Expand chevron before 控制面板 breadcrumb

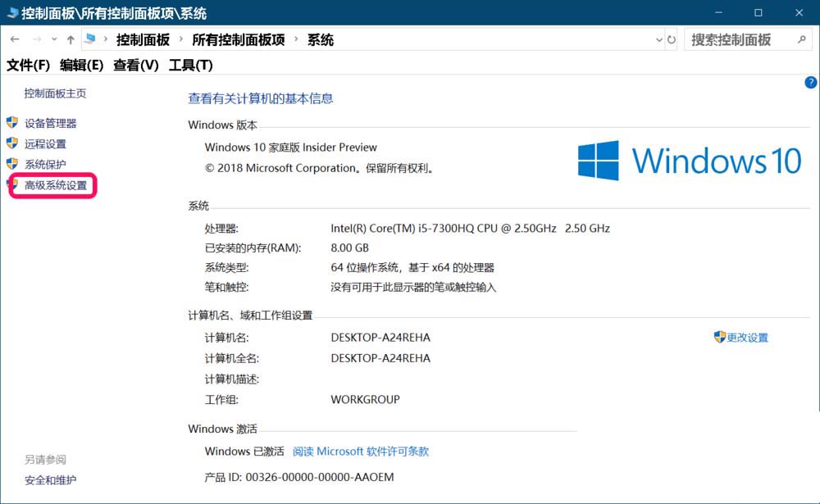(106, 39)
